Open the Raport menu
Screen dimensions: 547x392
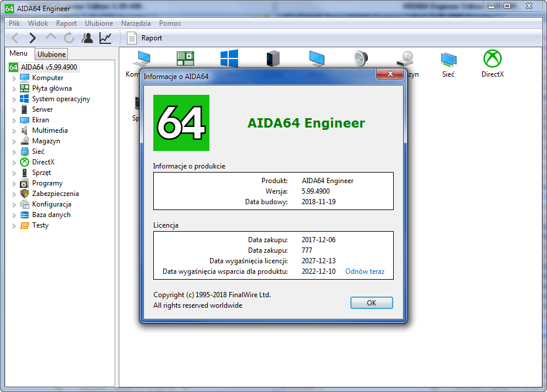[66, 23]
